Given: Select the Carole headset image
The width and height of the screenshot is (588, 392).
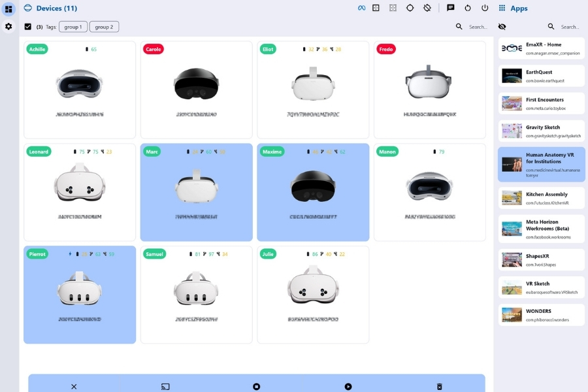Looking at the screenshot, I should pos(196,84).
